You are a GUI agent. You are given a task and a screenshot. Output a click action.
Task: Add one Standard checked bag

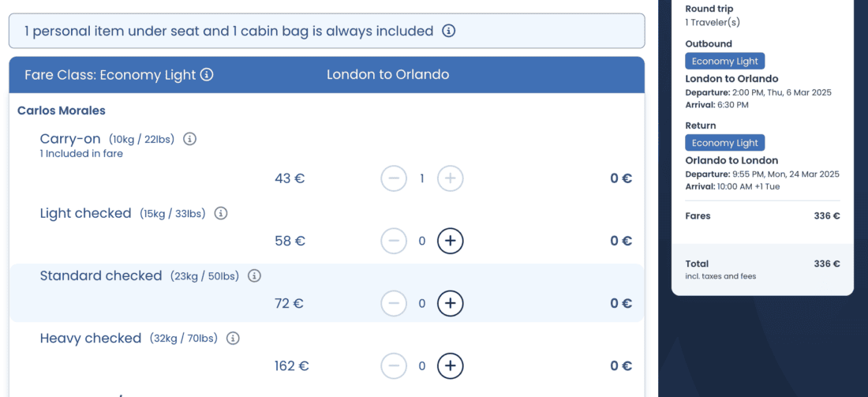click(450, 303)
